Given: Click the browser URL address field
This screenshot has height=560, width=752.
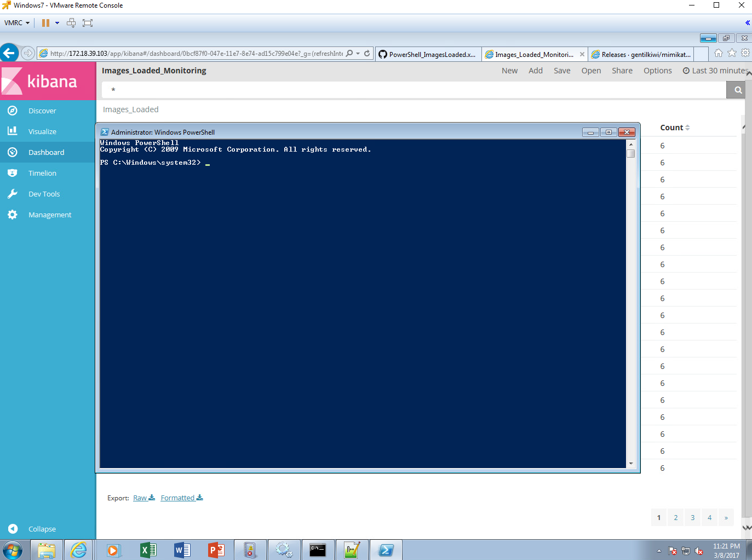Looking at the screenshot, I should coord(197,54).
